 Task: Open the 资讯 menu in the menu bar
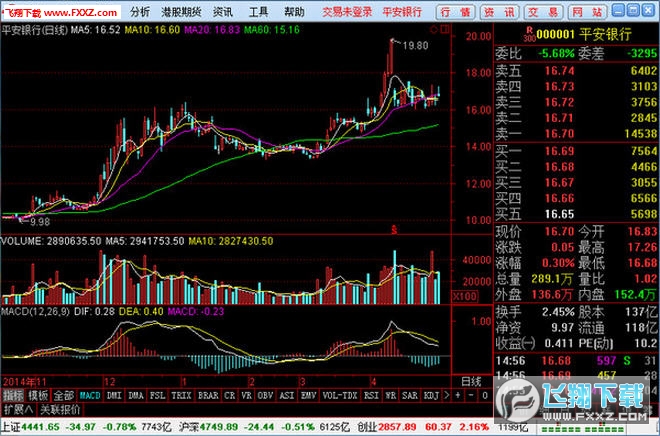(223, 12)
